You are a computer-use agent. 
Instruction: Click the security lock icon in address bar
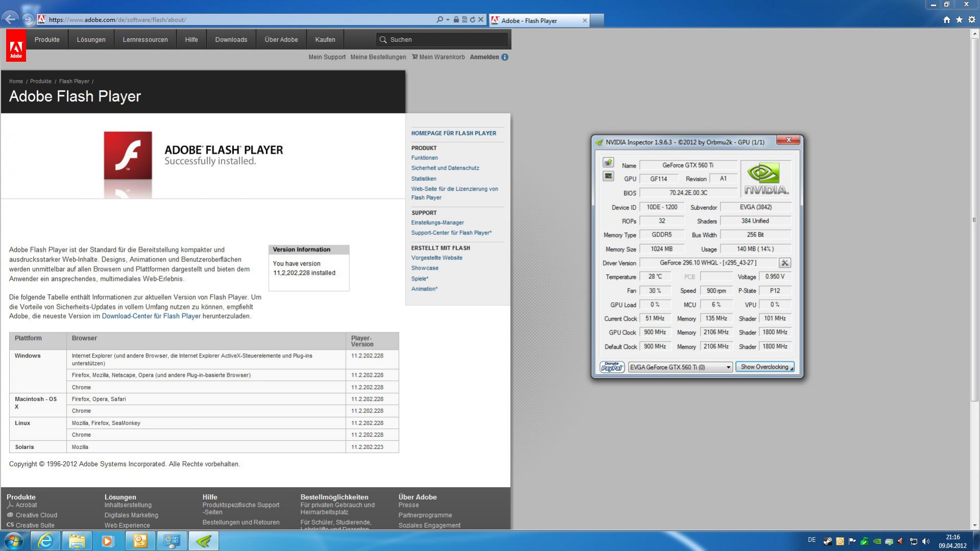point(457,19)
